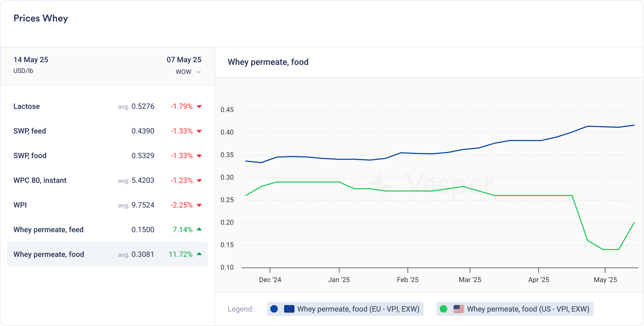The height and width of the screenshot is (326, 644).
Task: Open the Whey permeate, feed row
Action: click(107, 230)
